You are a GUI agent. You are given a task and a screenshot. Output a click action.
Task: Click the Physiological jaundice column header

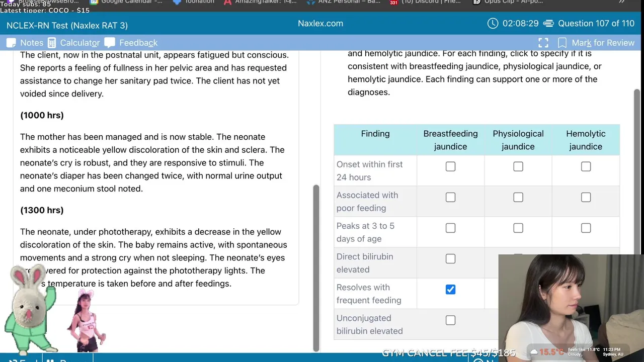point(518,140)
